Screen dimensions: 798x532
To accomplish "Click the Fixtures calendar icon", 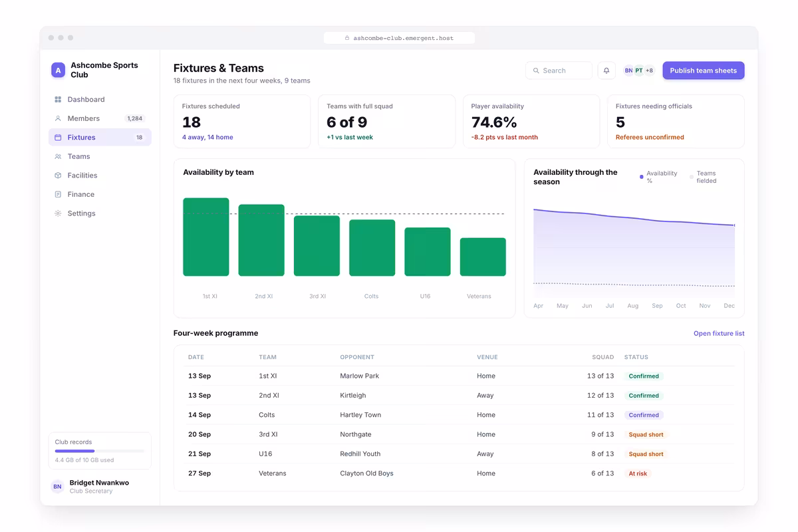I will point(58,138).
